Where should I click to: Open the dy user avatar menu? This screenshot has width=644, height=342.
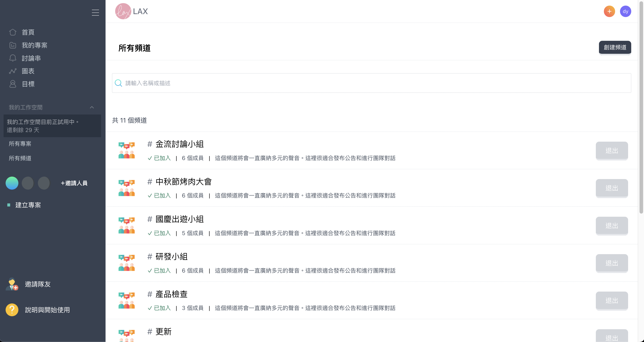pos(625,11)
